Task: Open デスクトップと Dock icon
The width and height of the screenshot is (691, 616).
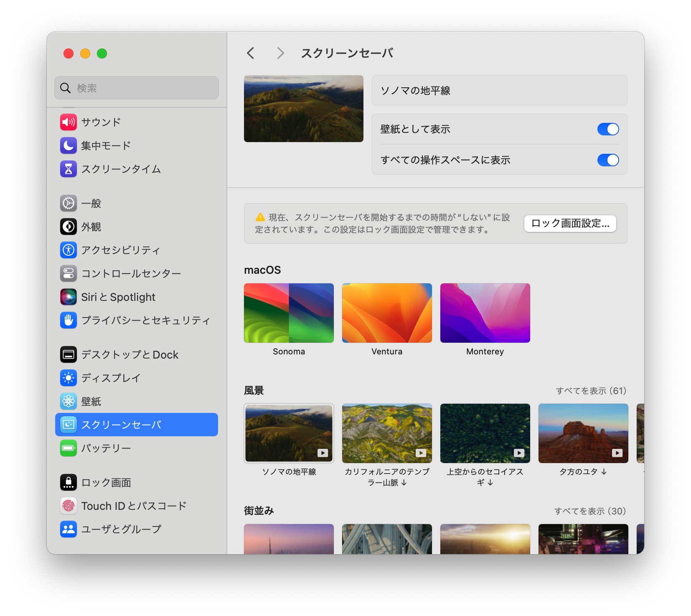Action: point(69,354)
